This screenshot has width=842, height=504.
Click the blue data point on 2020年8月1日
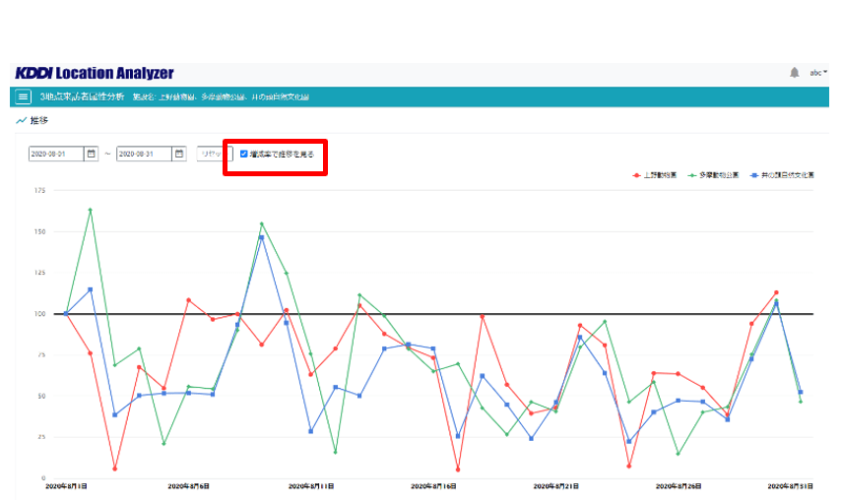coord(66,314)
